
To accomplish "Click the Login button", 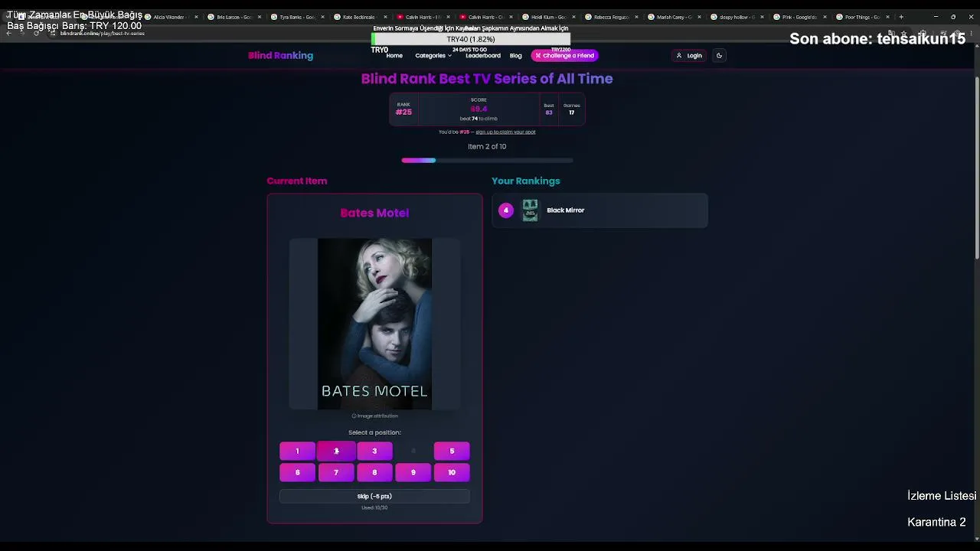I will tap(689, 55).
